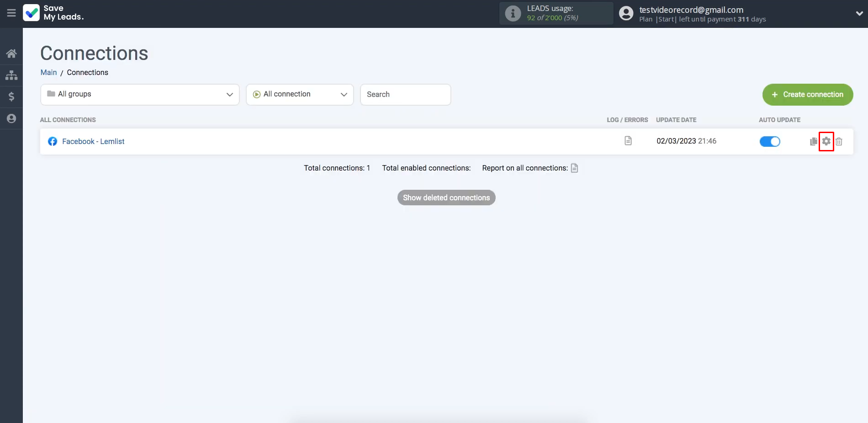Toggle auto update for Facebook - Lemlist
This screenshot has height=423, width=868.
pos(770,141)
